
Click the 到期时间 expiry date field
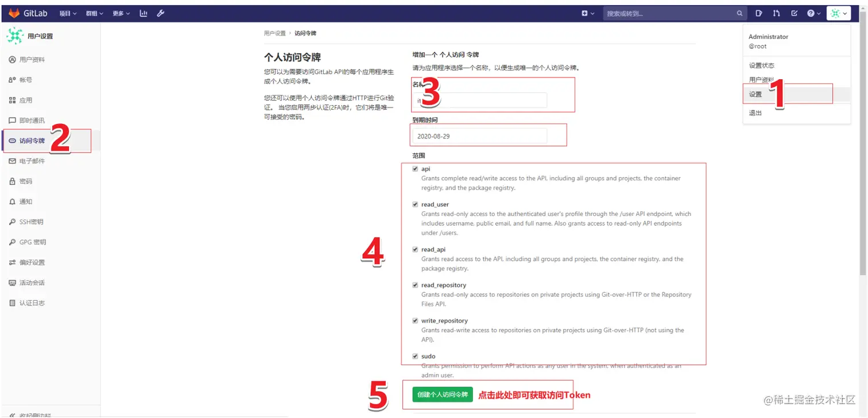click(x=479, y=136)
